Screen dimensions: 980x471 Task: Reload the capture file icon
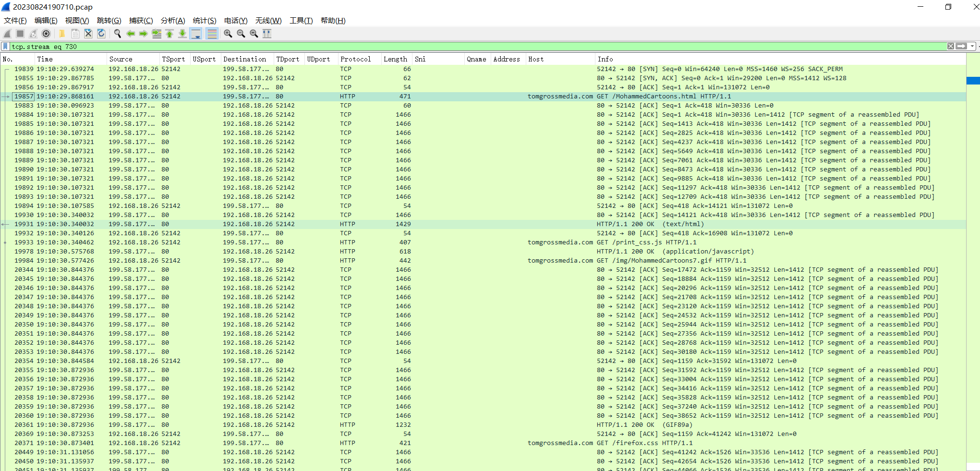pyautogui.click(x=101, y=34)
